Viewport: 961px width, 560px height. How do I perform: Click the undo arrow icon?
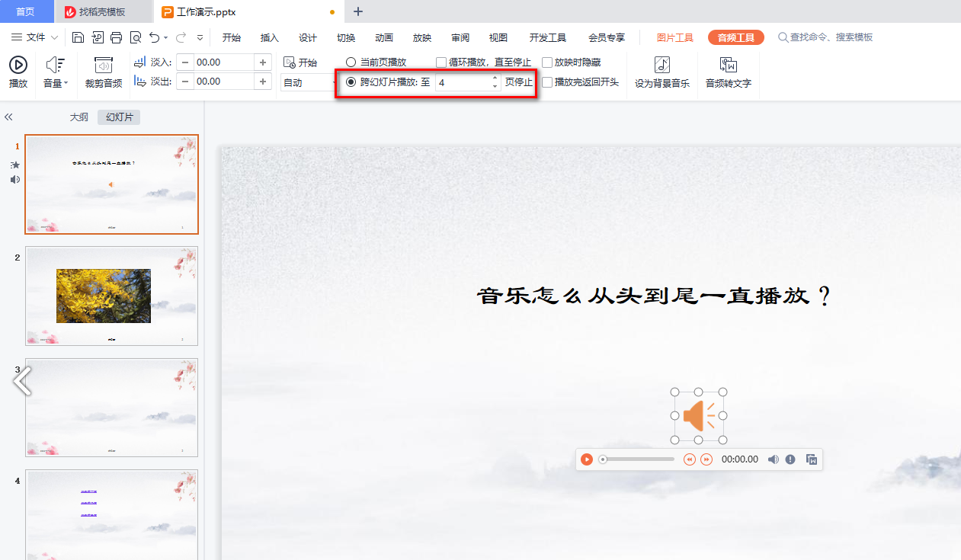point(153,37)
